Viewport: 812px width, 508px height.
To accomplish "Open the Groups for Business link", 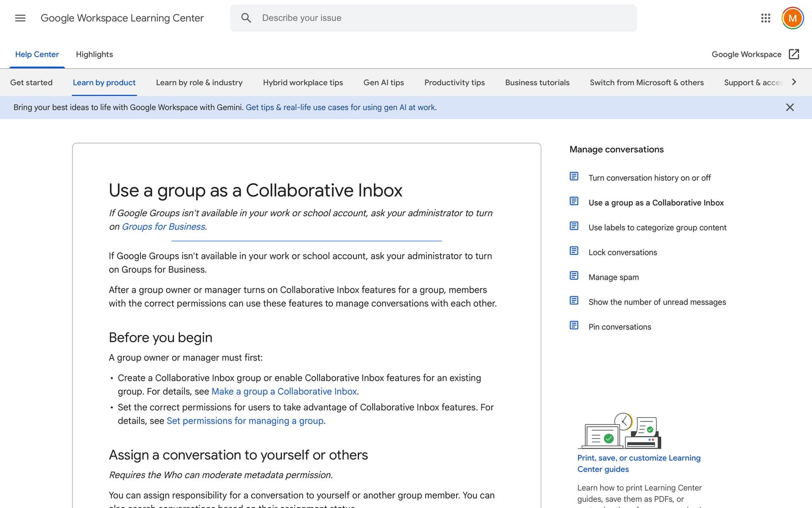I will (163, 226).
